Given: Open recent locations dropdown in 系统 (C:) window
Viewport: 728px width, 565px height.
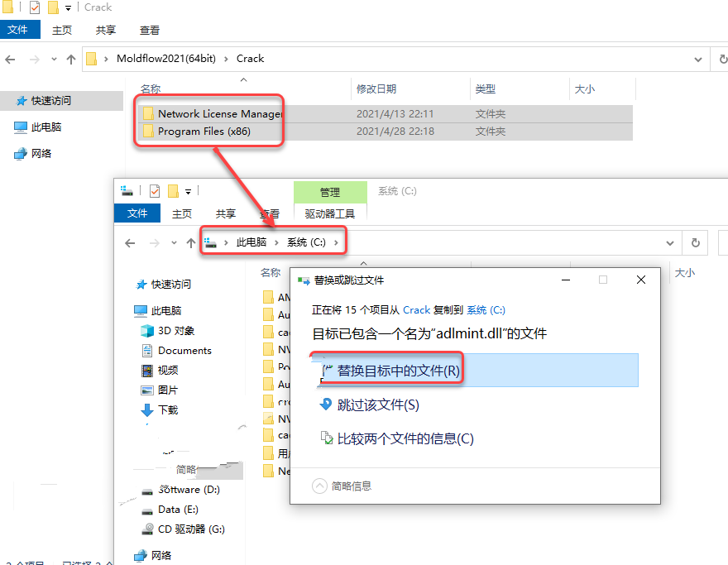Looking at the screenshot, I should pos(174,243).
